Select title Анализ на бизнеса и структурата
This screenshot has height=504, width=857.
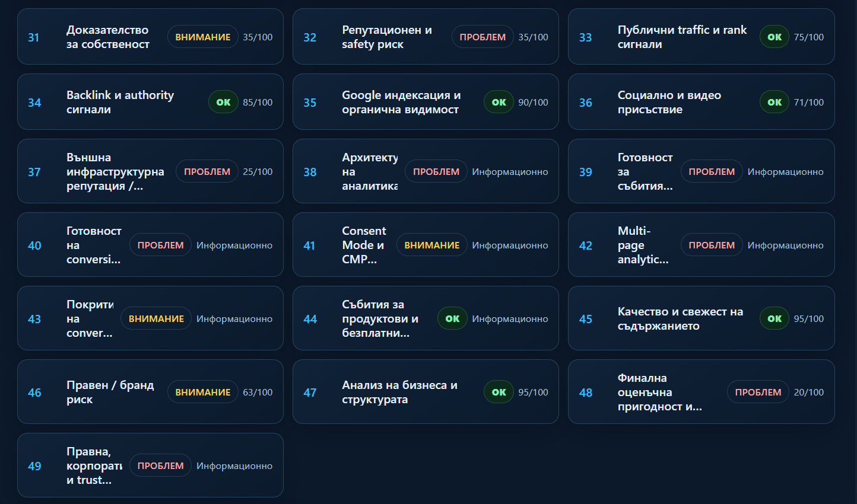[x=399, y=392]
